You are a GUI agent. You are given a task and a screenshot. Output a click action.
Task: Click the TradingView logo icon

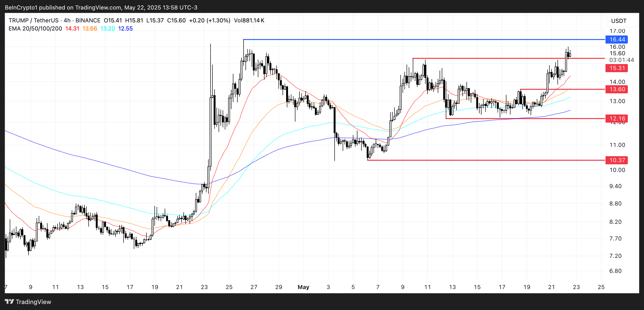click(x=9, y=301)
